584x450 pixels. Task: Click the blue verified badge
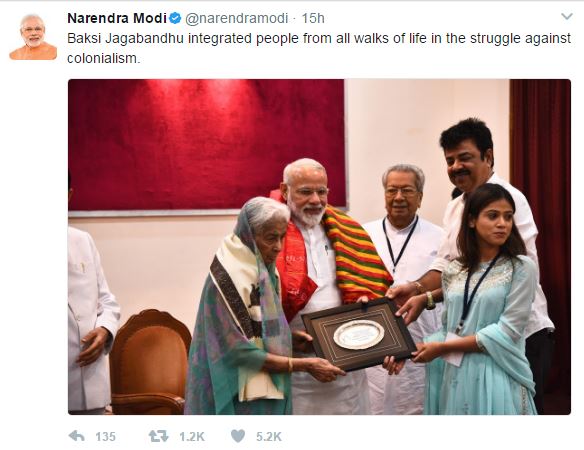coord(175,18)
